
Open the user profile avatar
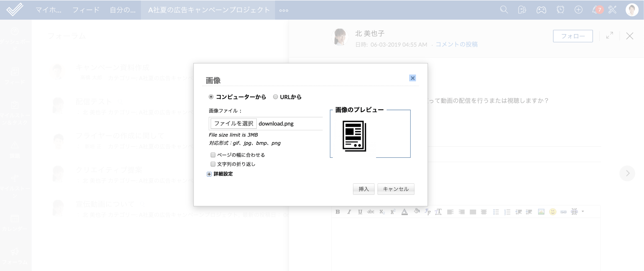coord(632,10)
